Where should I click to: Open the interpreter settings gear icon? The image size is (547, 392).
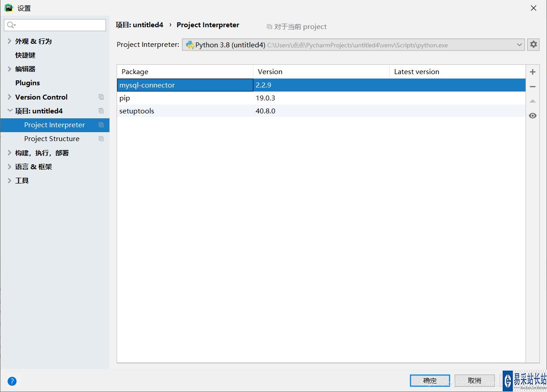[533, 45]
